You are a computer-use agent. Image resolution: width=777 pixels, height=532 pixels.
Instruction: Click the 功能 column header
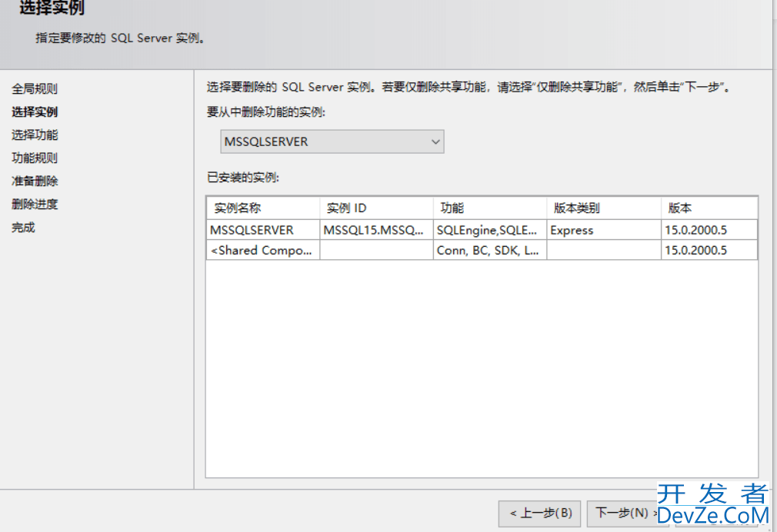tap(490, 208)
